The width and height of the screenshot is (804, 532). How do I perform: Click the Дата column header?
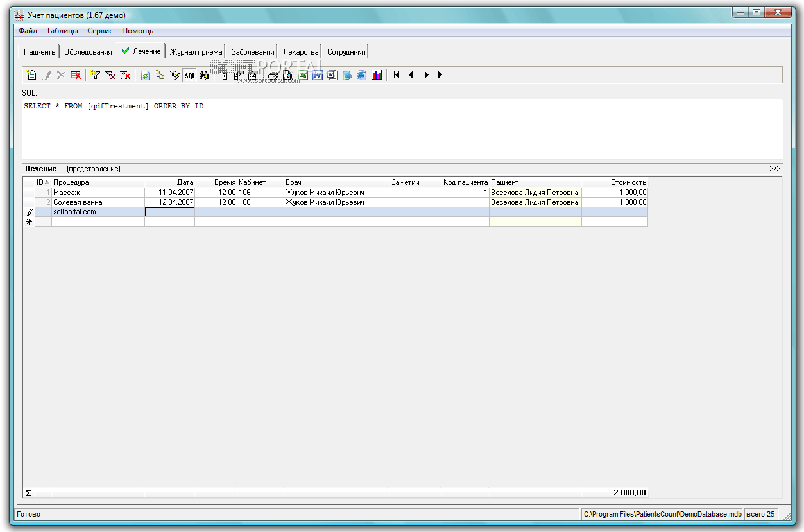(x=170, y=182)
